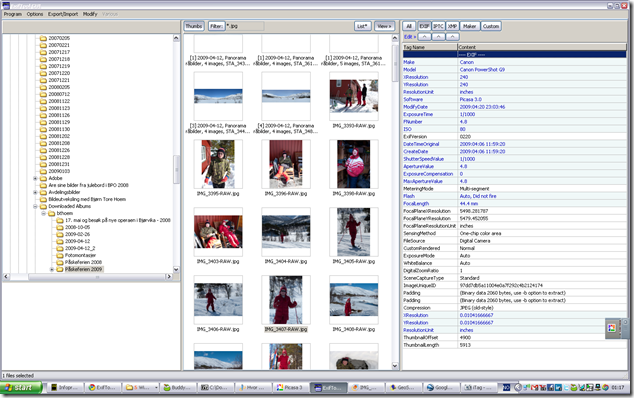Click the Adobe folder icon
This screenshot has width=634, height=398.
click(43, 178)
